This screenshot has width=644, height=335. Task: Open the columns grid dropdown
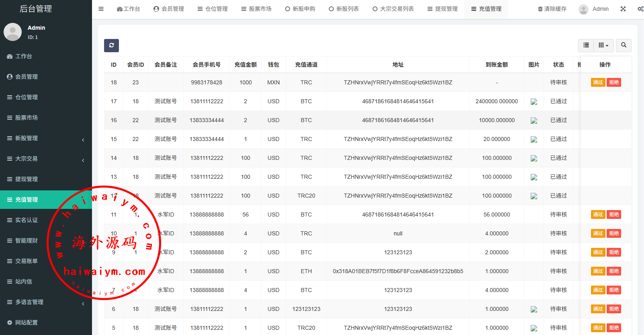pyautogui.click(x=603, y=45)
